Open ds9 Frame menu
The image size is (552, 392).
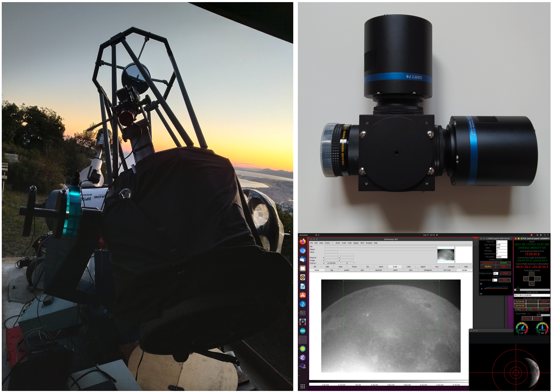click(327, 243)
